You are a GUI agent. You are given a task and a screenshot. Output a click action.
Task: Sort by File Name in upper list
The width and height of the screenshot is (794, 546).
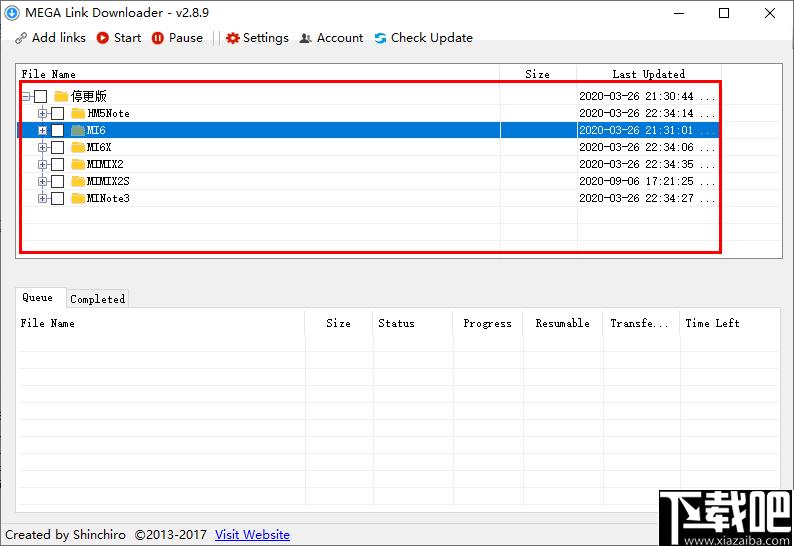tap(49, 74)
